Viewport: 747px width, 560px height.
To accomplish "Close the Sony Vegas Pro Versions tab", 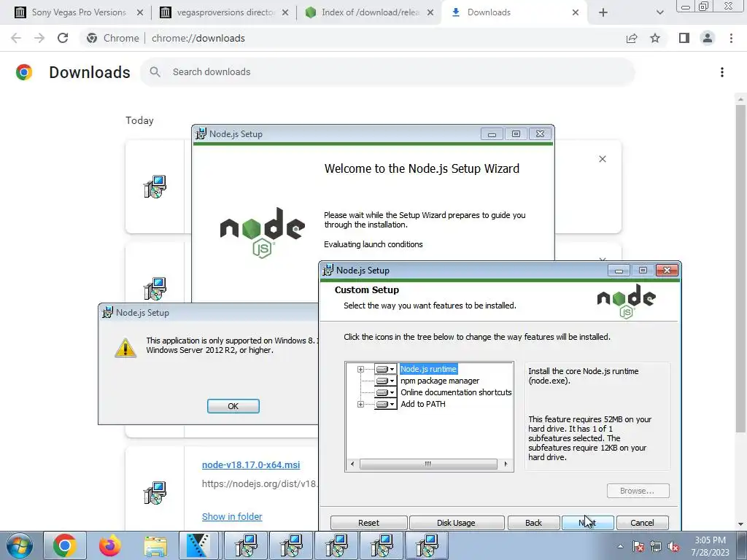I will pos(140,12).
